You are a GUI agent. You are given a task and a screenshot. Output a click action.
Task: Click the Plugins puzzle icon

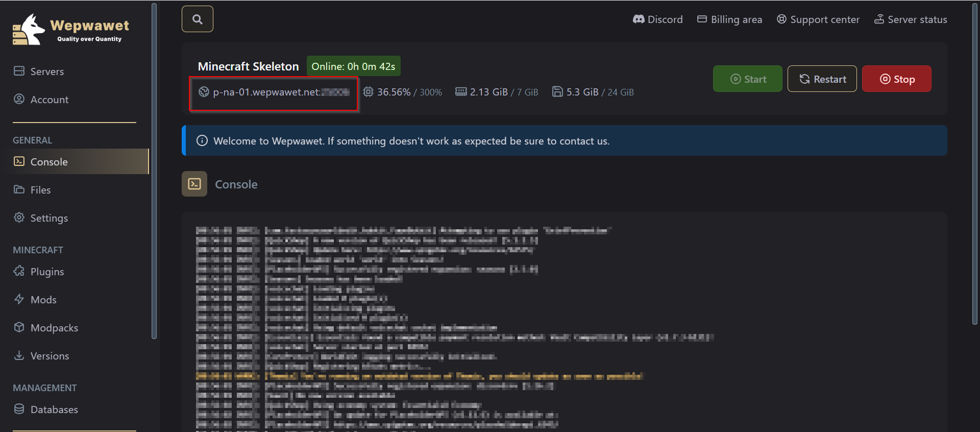coord(19,271)
